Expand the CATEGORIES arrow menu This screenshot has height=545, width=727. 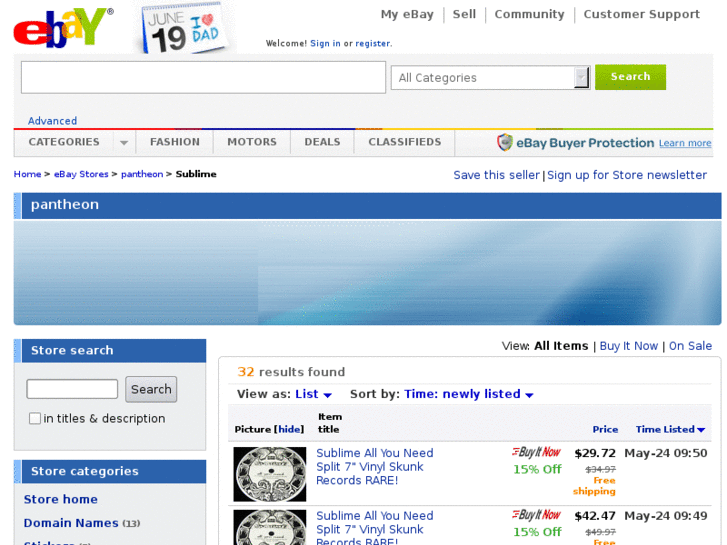[x=124, y=142]
